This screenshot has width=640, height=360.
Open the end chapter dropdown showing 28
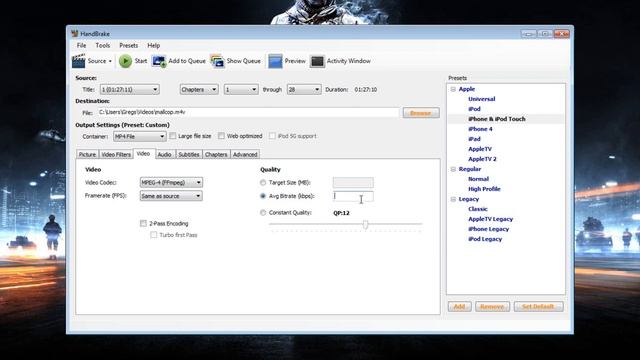304,89
